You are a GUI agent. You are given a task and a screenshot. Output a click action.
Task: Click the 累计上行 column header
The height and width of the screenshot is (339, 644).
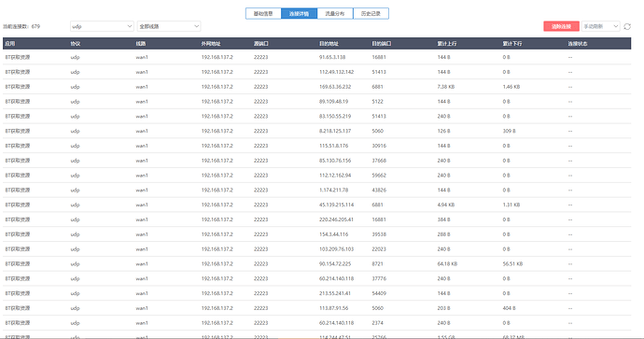pyautogui.click(x=447, y=44)
